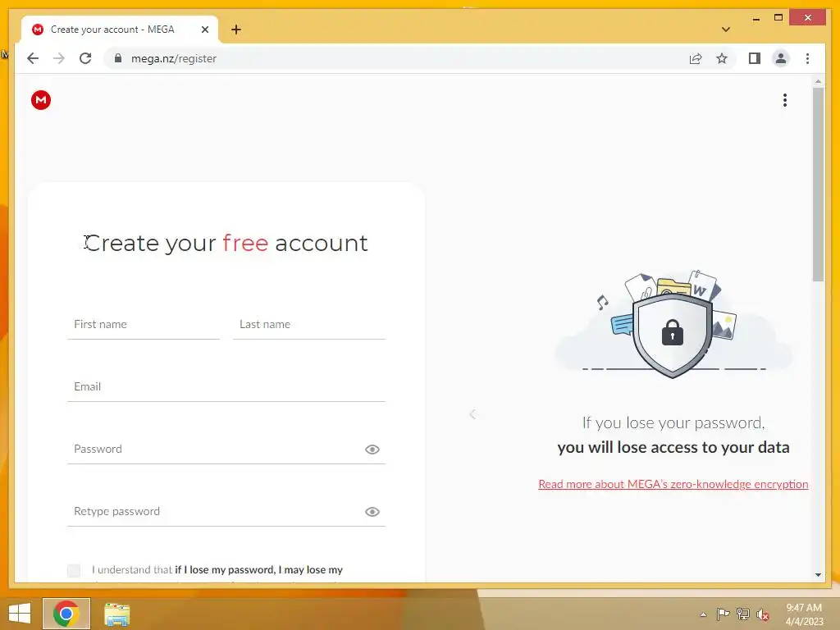Click the page vertical scrollbar thumb
This screenshot has width=840, height=630.
pos(818,184)
